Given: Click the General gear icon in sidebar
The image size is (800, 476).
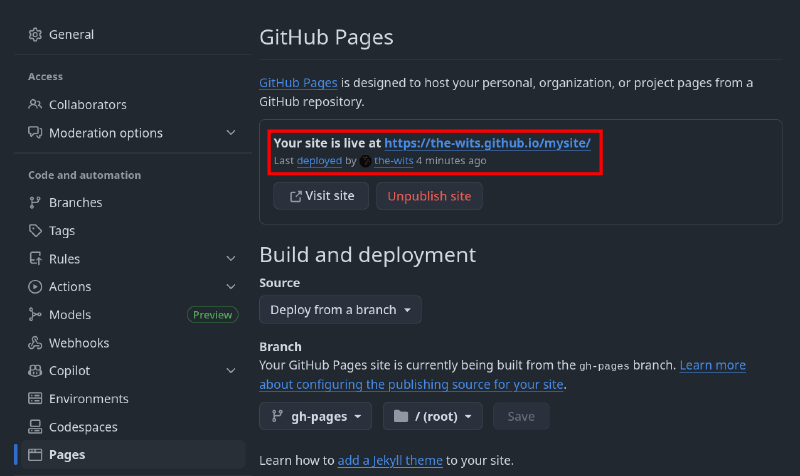Looking at the screenshot, I should coord(35,35).
